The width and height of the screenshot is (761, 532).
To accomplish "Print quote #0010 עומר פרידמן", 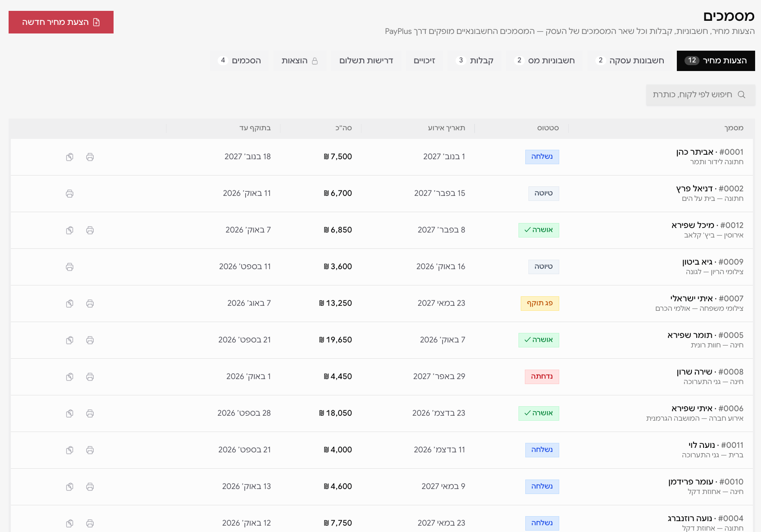I will click(x=90, y=487).
